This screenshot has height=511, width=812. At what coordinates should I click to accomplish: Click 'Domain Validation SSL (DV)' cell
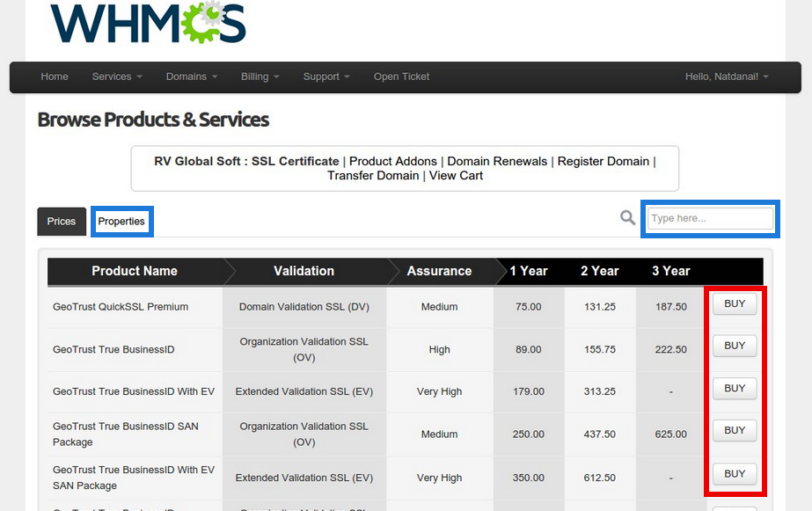304,307
